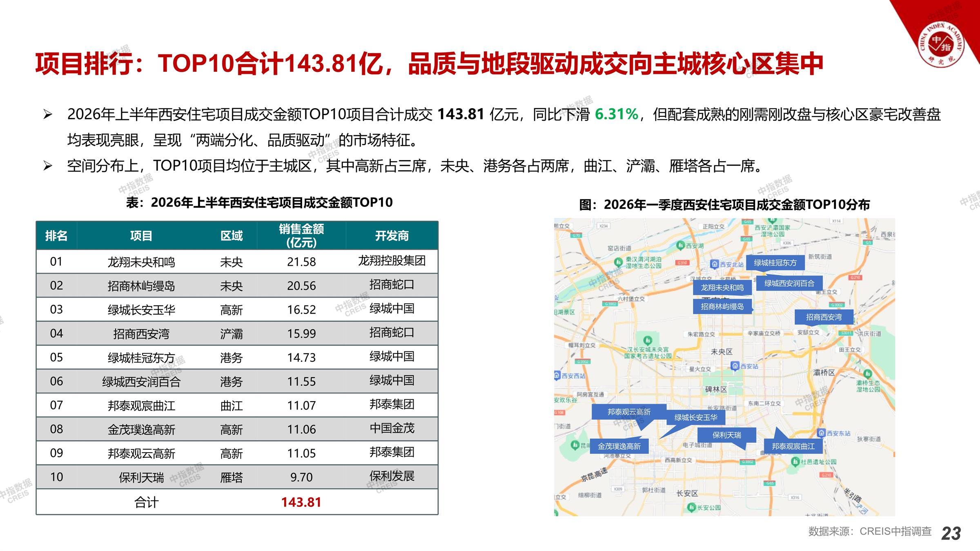Click the 雁塔 region cell in row 10

(x=232, y=477)
